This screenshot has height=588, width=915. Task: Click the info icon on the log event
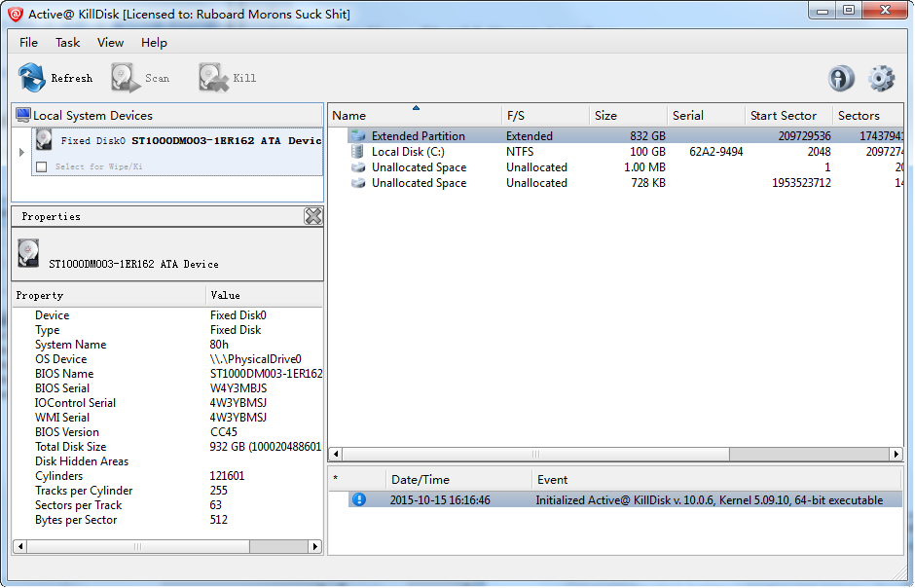359,500
